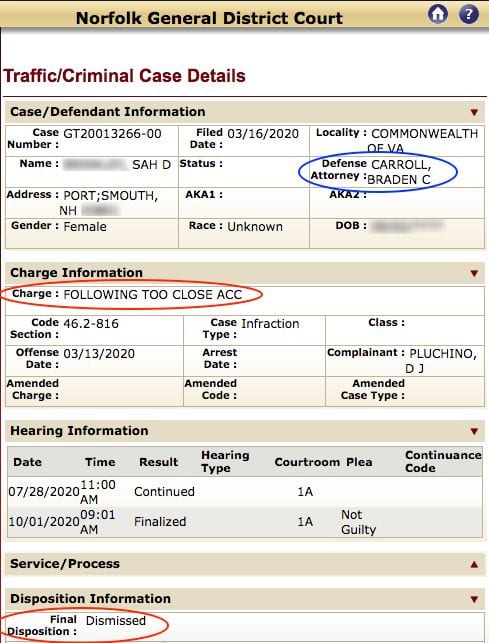Image resolution: width=489 pixels, height=643 pixels.
Task: Click the 10/01/2020 Finalized hearing row
Action: point(245,522)
